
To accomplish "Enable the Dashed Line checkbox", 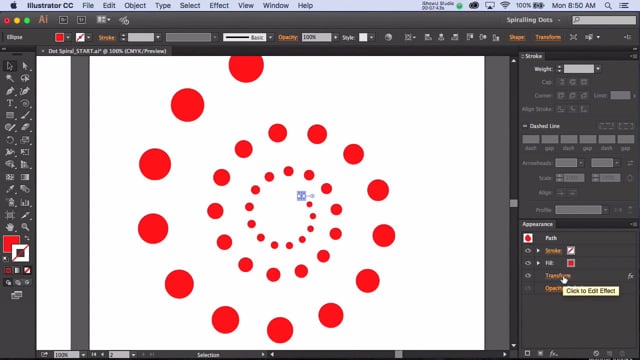I will coord(525,126).
